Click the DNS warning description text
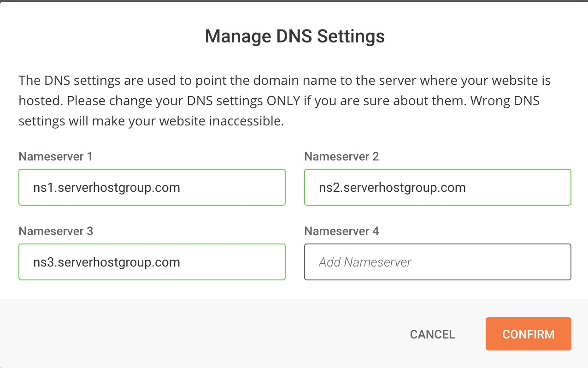This screenshot has width=588, height=368. coord(284,100)
